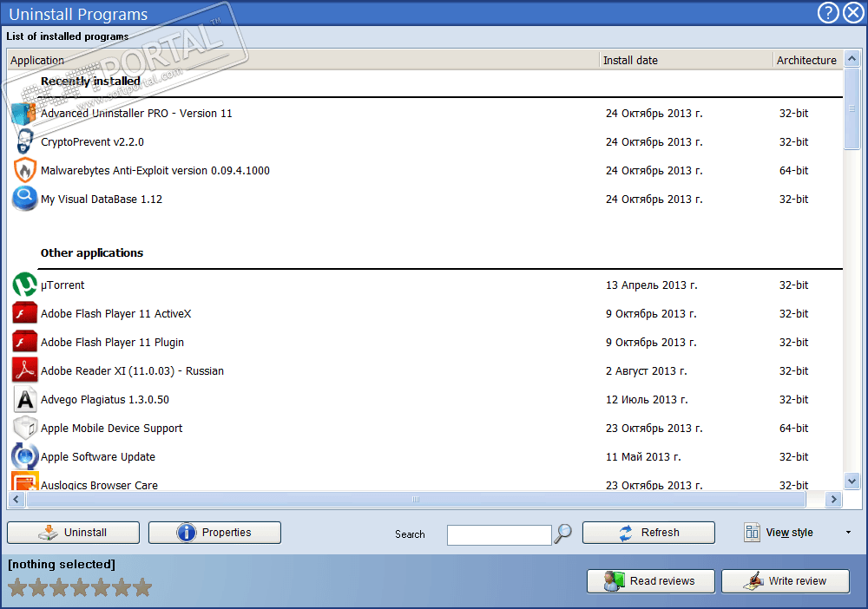Select the Advego Plagiatus 1.3.0.50 entry

pyautogui.click(x=425, y=399)
